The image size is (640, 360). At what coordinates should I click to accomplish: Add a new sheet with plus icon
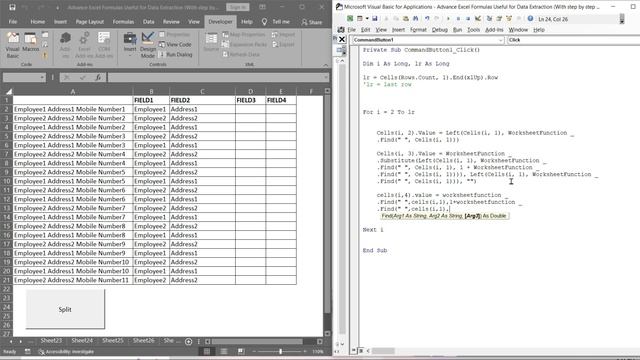188,342
